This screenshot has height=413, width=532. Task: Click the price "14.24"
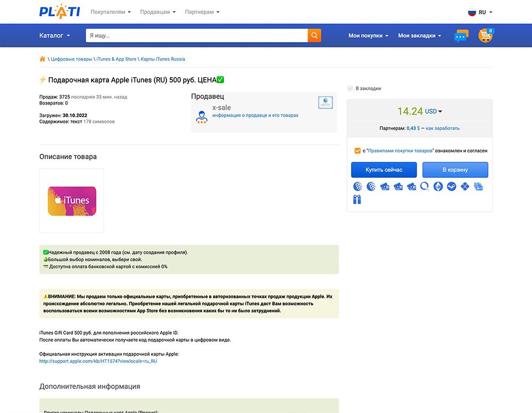(x=410, y=111)
